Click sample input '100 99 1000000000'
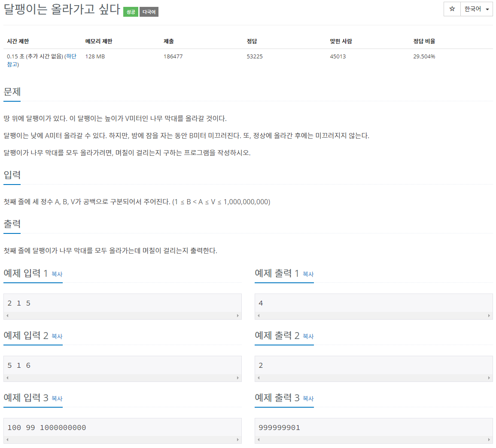The height and width of the screenshot is (448, 496). 46,428
